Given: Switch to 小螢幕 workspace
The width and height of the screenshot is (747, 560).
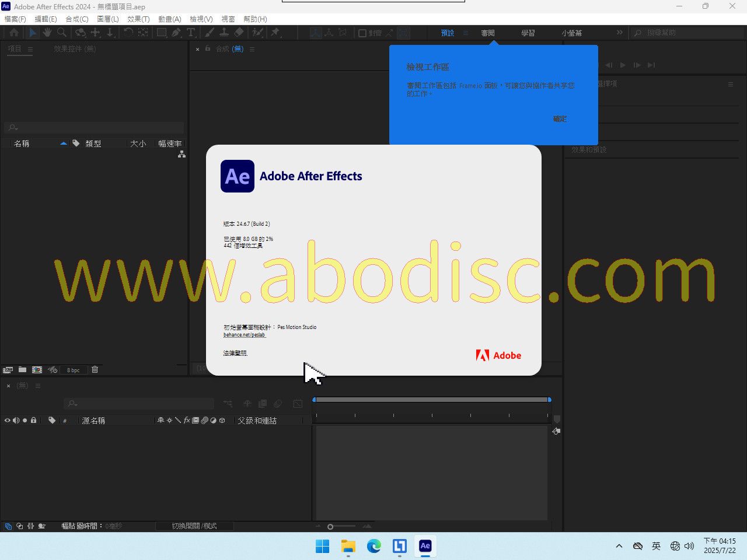Looking at the screenshot, I should tap(572, 33).
